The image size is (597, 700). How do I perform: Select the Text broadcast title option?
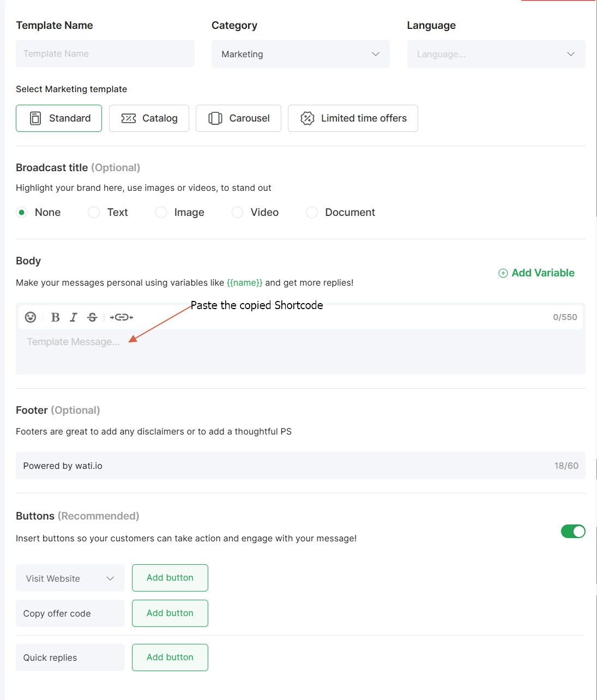pyautogui.click(x=94, y=212)
